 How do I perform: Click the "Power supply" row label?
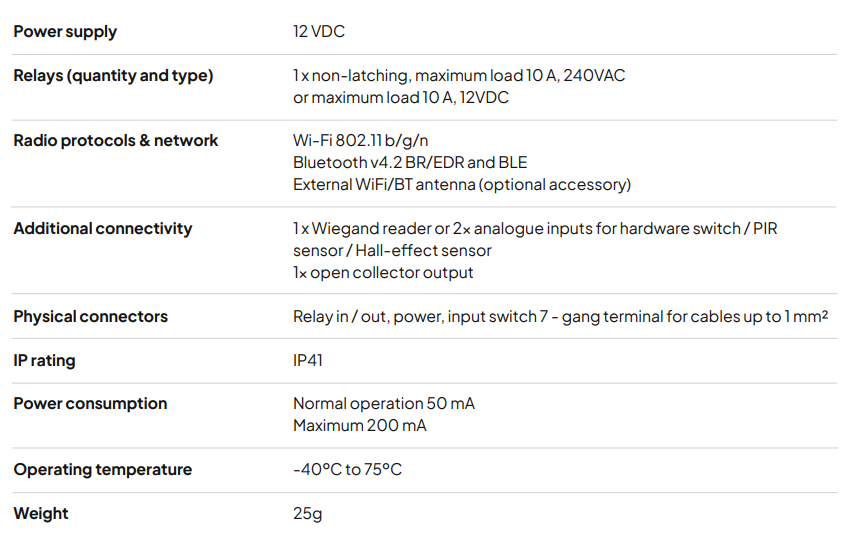click(65, 32)
